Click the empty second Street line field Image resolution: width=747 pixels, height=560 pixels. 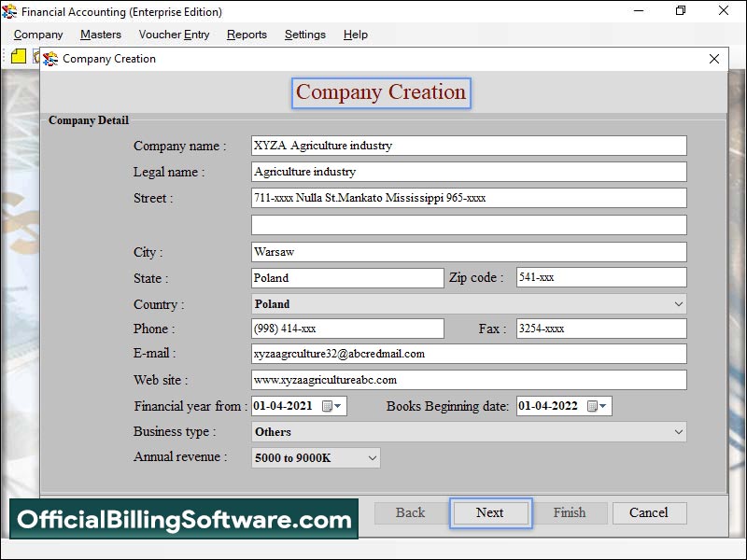[469, 225]
